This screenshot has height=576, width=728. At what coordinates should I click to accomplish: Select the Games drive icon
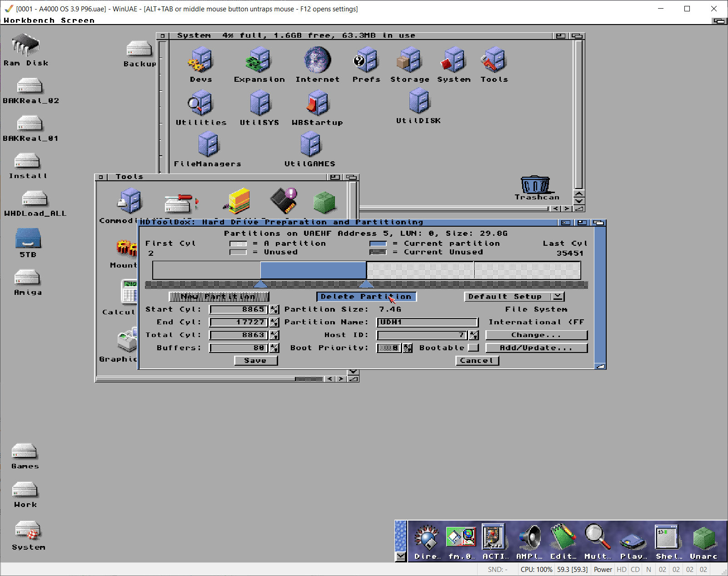tap(25, 451)
